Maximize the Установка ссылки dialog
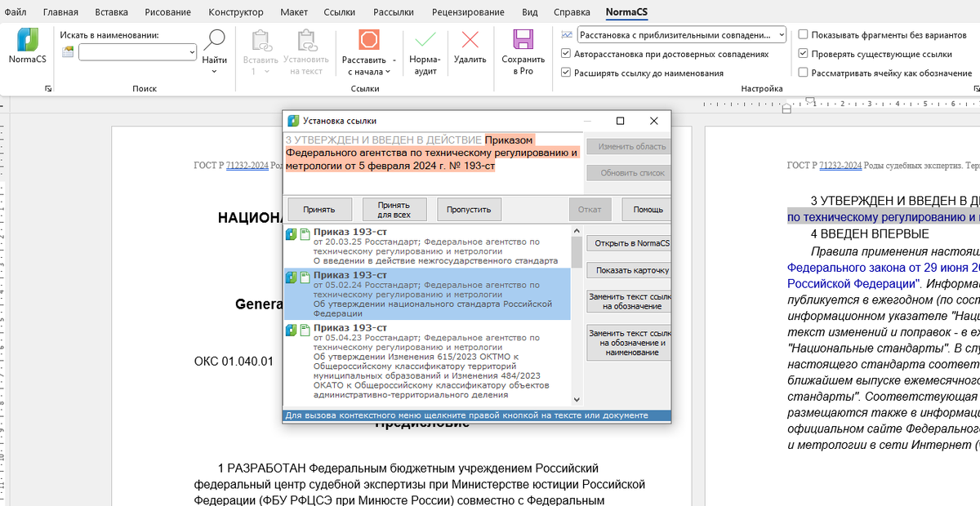 coord(620,121)
